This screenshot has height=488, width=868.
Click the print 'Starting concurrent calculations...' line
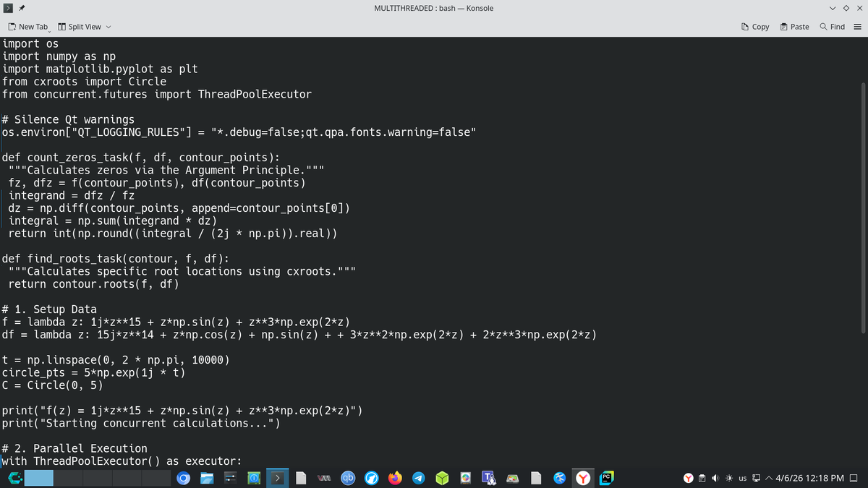(x=141, y=423)
